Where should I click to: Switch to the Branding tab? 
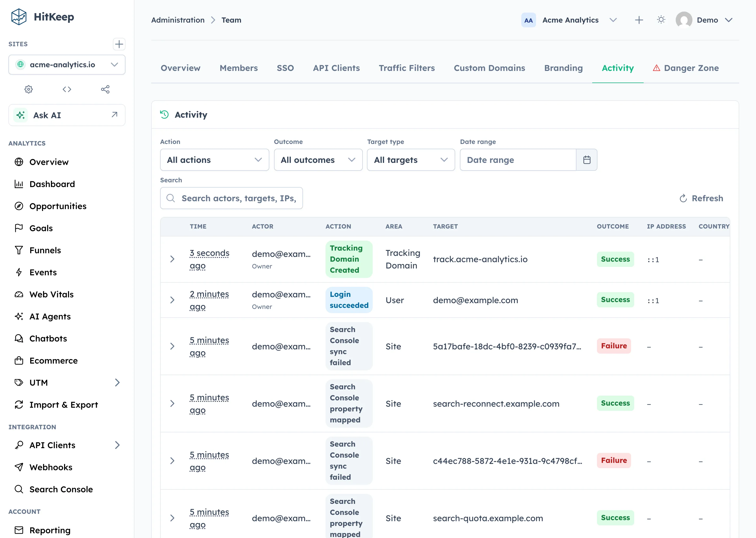click(x=563, y=68)
